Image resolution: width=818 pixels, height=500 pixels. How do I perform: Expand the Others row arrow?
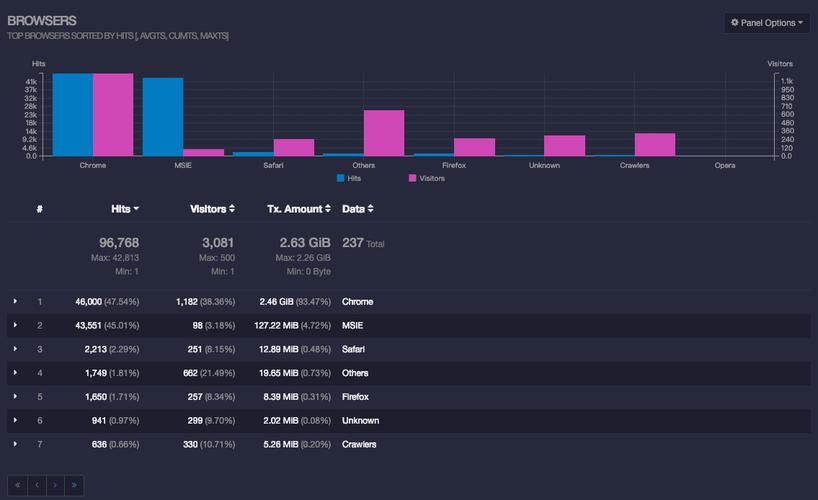point(15,372)
